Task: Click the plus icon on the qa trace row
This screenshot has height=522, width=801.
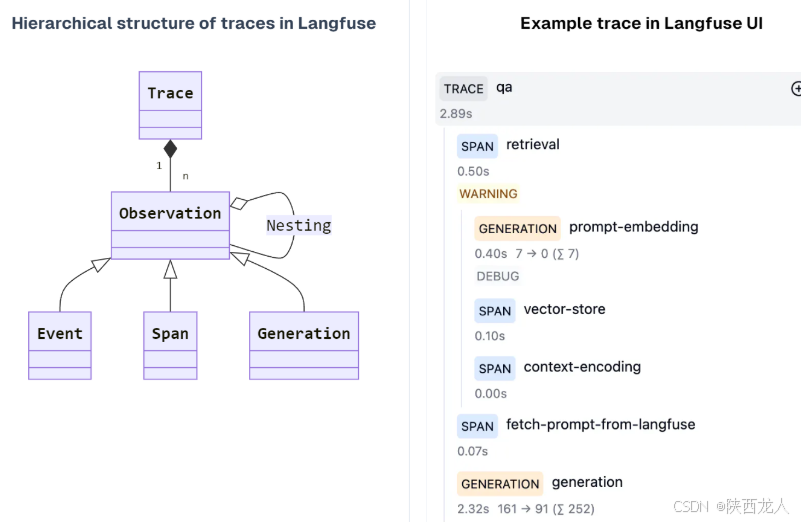Action: [796, 89]
